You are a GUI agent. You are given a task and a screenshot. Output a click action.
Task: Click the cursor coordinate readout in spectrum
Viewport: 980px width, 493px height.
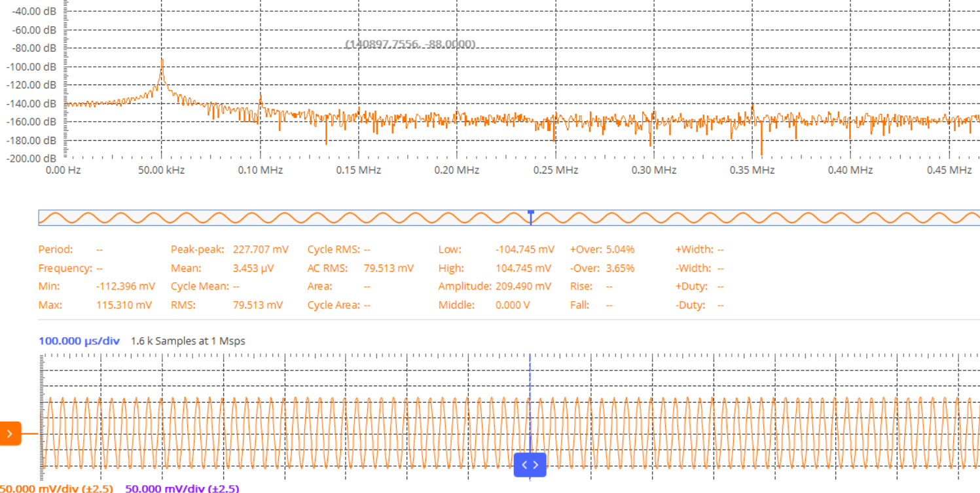(x=410, y=44)
